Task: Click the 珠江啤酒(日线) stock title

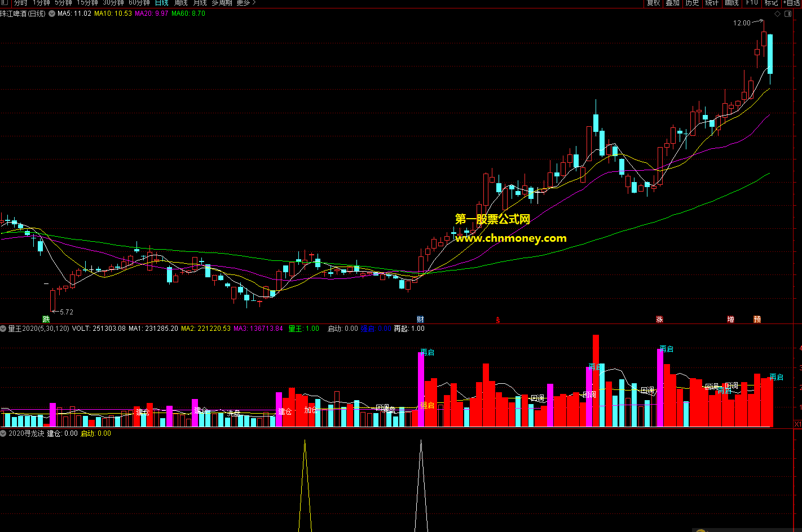Action: pyautogui.click(x=23, y=14)
